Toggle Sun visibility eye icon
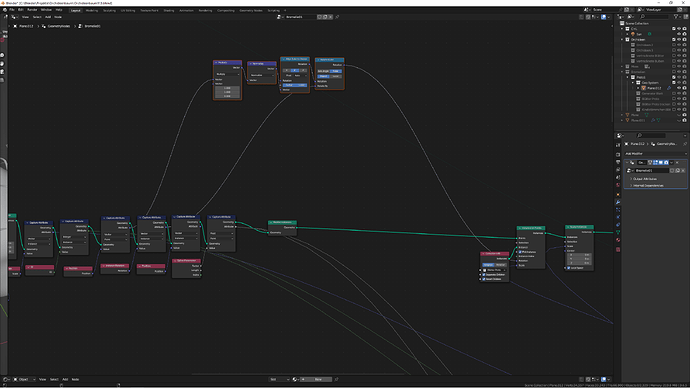This screenshot has width=690, height=388. pyautogui.click(x=679, y=34)
